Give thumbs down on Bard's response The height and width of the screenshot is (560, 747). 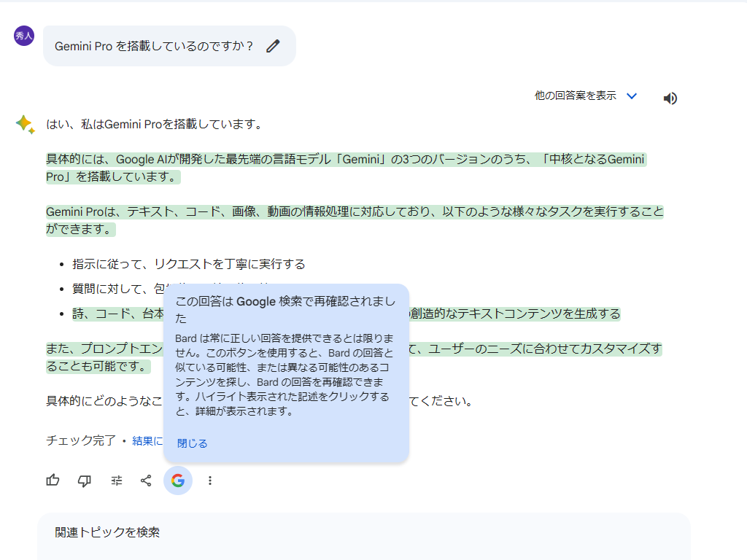point(84,481)
